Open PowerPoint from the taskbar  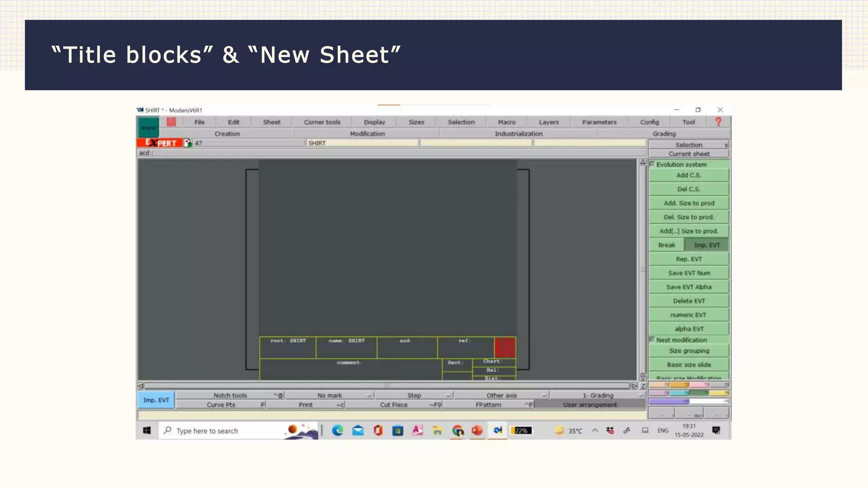tap(477, 431)
